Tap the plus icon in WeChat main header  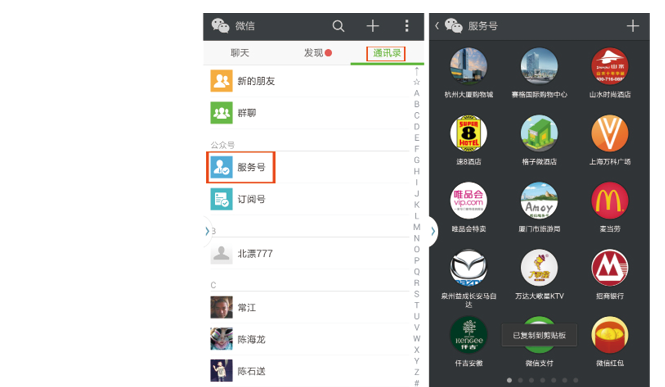coord(372,26)
